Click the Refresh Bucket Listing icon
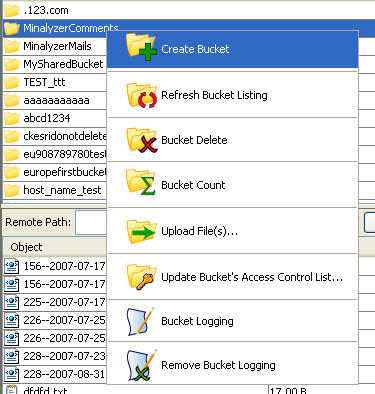 142,95
